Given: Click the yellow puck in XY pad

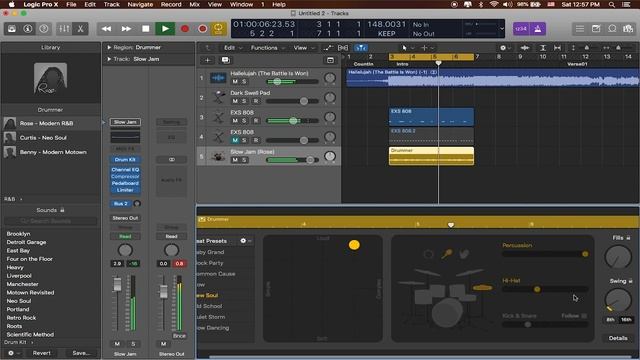Looking at the screenshot, I should pos(354,245).
